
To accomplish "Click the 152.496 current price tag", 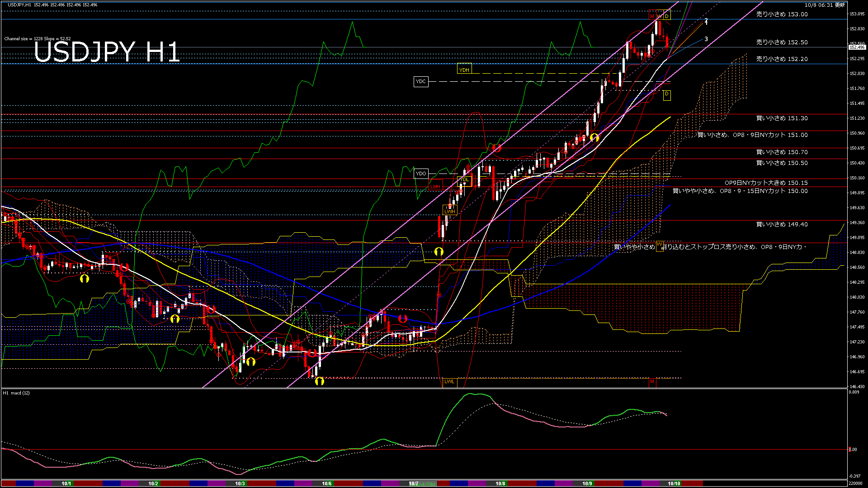I will tap(857, 47).
